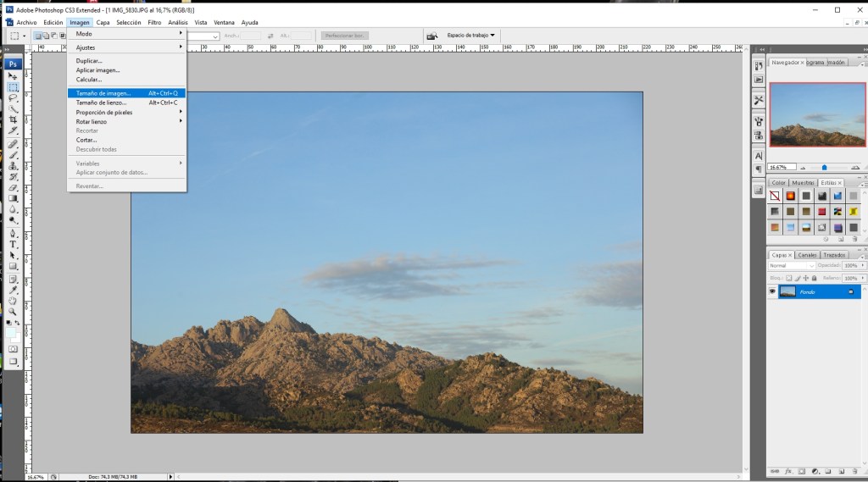
Task: Expand the Modo submenu
Action: click(127, 34)
